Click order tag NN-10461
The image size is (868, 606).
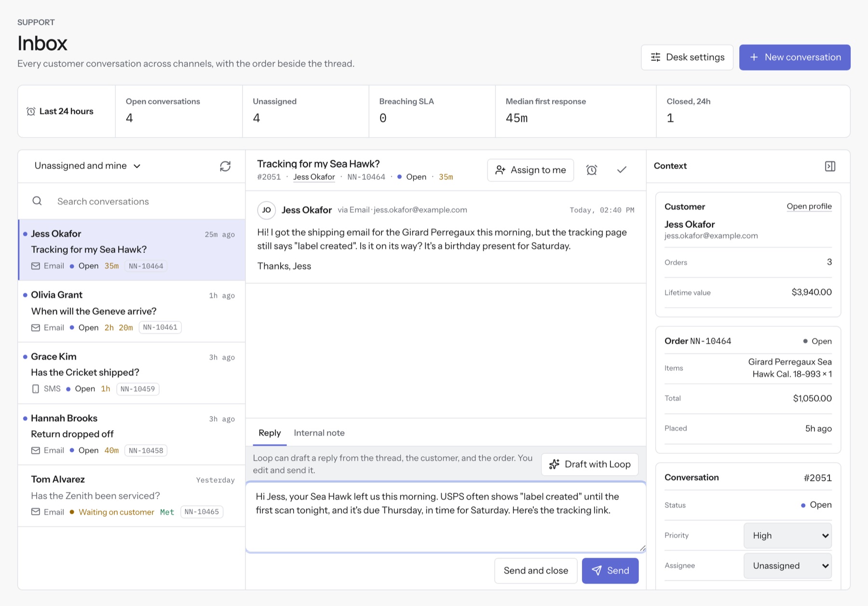pyautogui.click(x=160, y=327)
